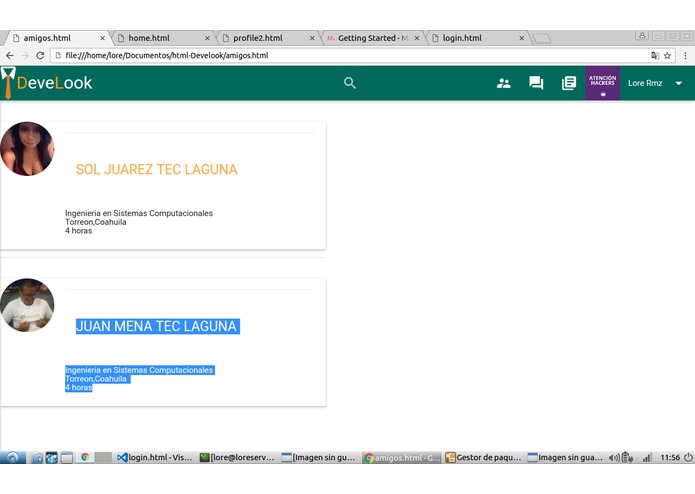Click the Atención Hackers purple badge
This screenshot has height=494, width=695.
coord(602,83)
